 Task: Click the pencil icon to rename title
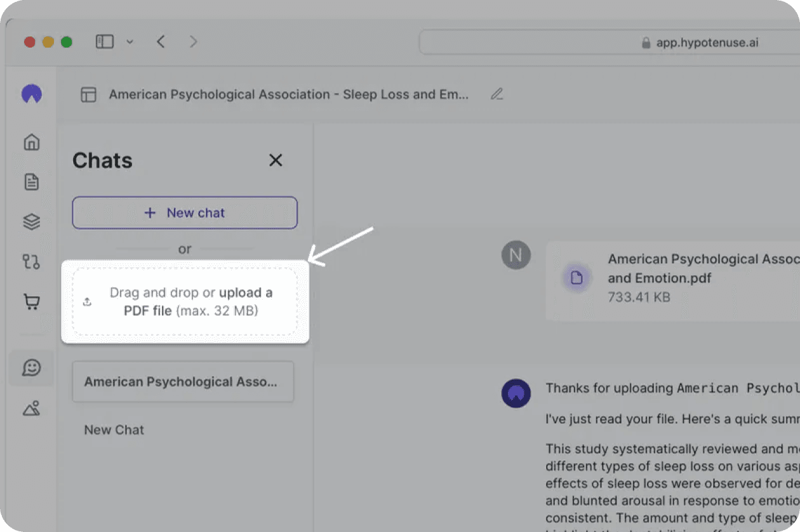pos(497,95)
